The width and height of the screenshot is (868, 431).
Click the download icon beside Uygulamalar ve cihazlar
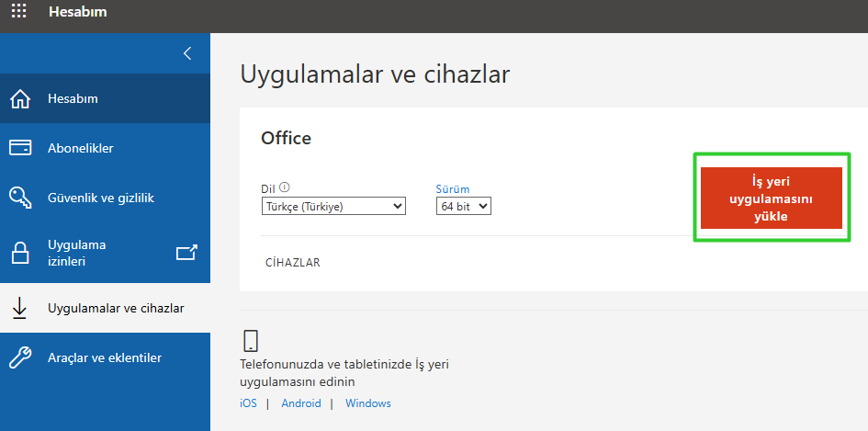[20, 308]
